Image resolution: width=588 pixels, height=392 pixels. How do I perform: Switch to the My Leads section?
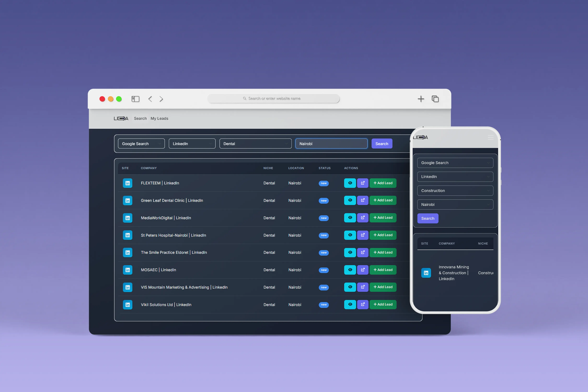tap(159, 118)
